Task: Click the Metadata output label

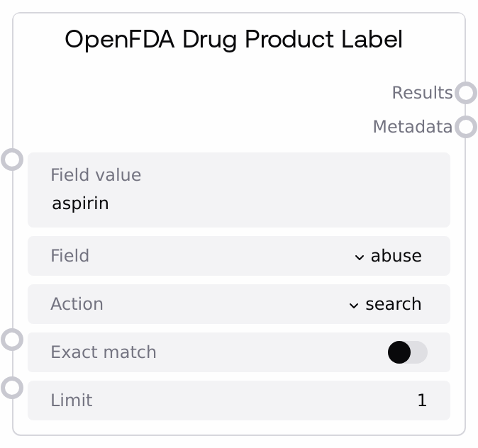Action: [412, 127]
